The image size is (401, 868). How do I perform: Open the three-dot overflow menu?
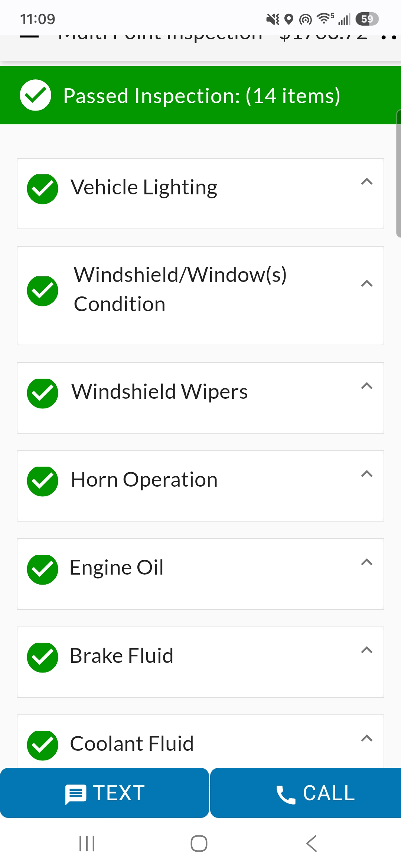[x=389, y=36]
